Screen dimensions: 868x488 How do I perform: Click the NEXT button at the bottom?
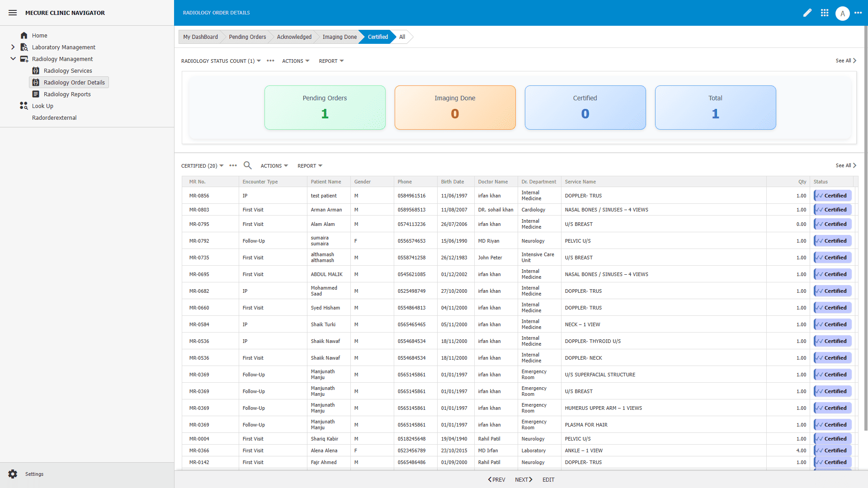[x=523, y=479]
